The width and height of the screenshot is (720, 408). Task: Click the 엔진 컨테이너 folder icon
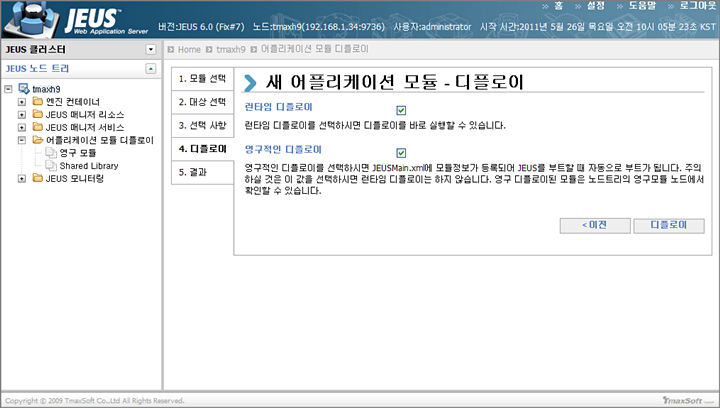tap(38, 101)
